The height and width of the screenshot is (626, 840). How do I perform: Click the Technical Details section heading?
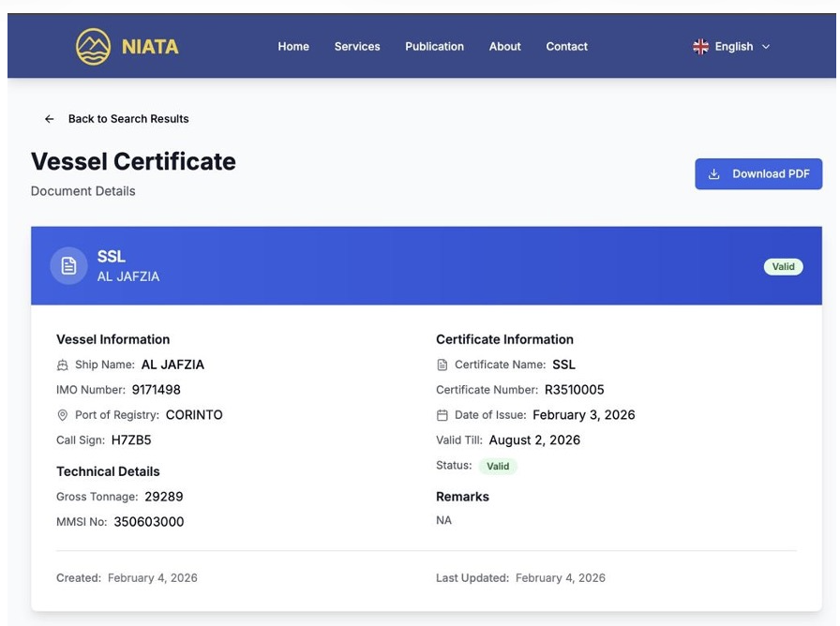pyautogui.click(x=108, y=471)
